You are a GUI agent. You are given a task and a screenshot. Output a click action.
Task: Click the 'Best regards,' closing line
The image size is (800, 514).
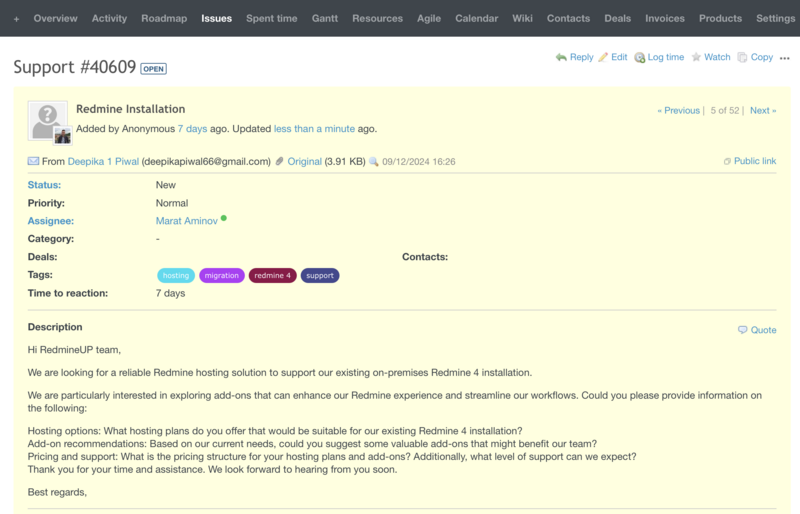[x=57, y=492]
